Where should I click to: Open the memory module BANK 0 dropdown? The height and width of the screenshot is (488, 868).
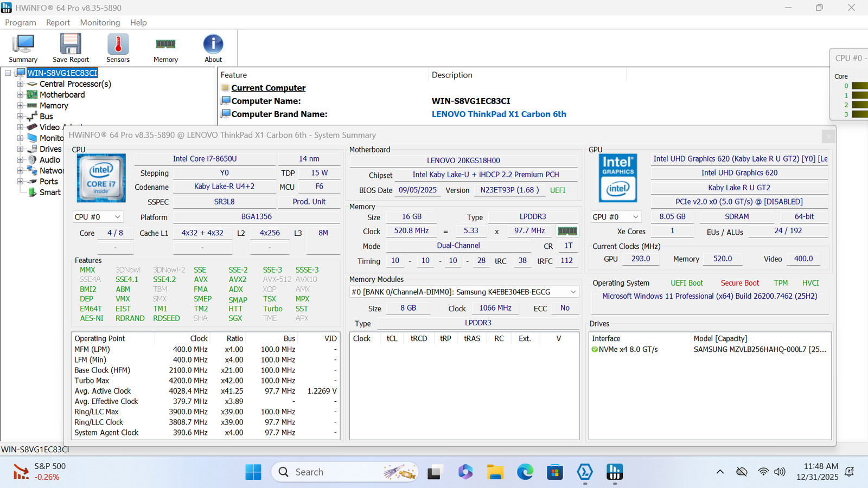(x=464, y=292)
